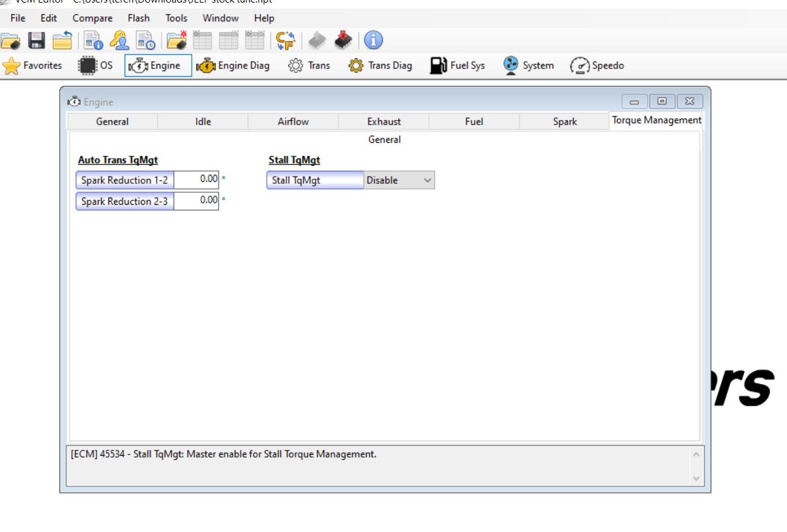Click the file info document icon
This screenshot has width=787, height=532.
pyautogui.click(x=94, y=41)
